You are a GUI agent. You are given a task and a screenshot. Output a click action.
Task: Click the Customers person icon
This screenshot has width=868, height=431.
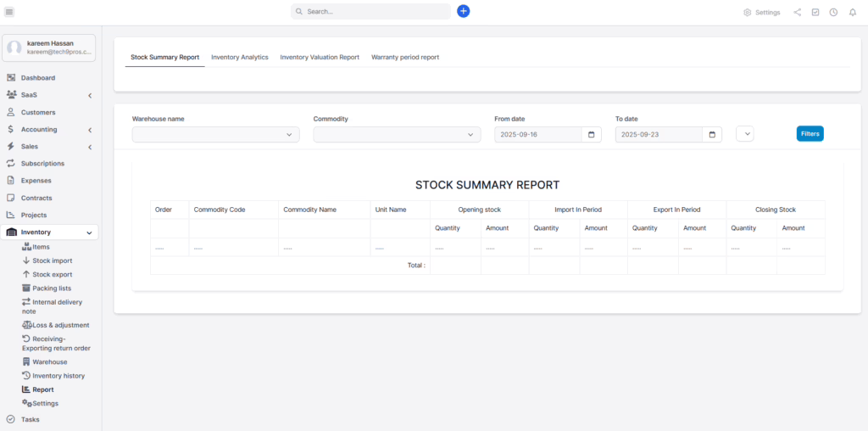(x=10, y=112)
